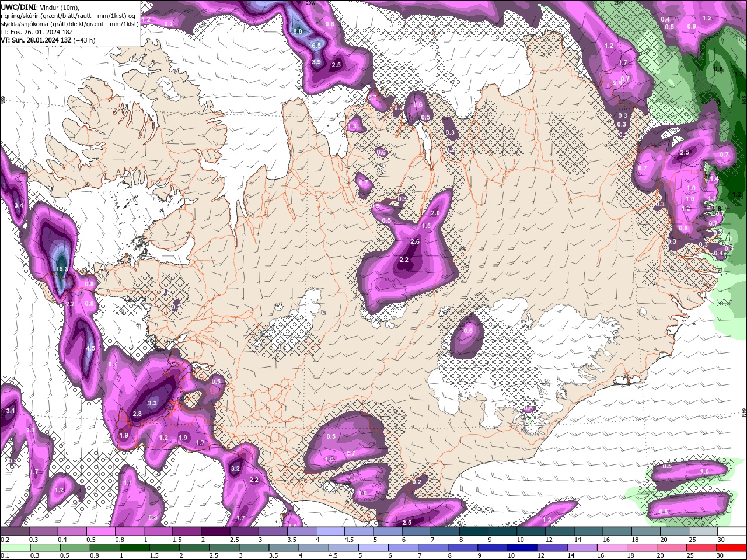Viewport: 747px width, 560px height.
Task: Click the 1.3 value in the north
Action: [x=352, y=126]
